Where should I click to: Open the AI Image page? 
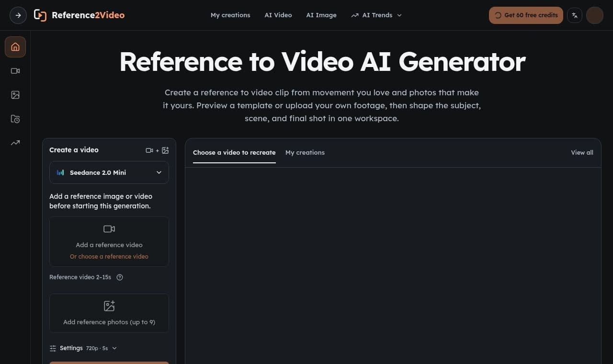(321, 15)
